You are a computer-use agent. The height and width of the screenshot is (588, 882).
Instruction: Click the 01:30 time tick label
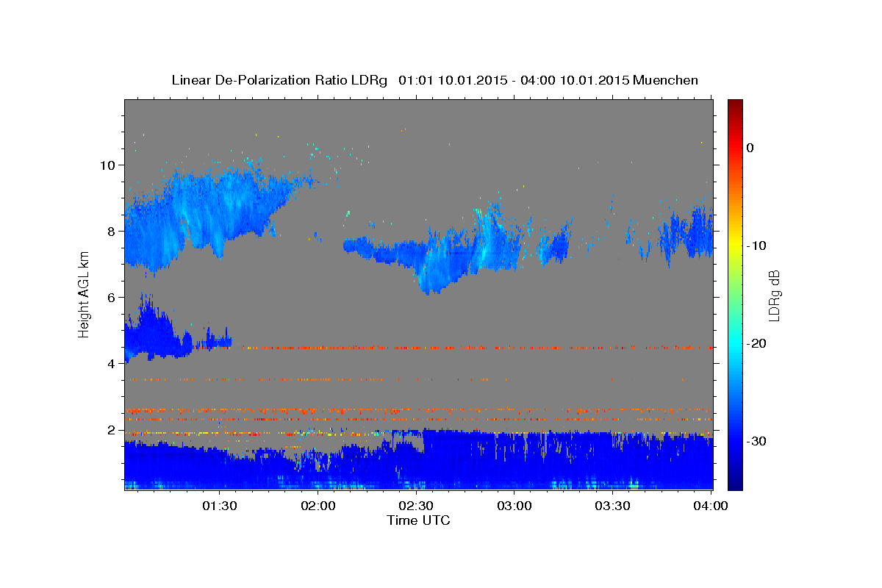click(219, 506)
